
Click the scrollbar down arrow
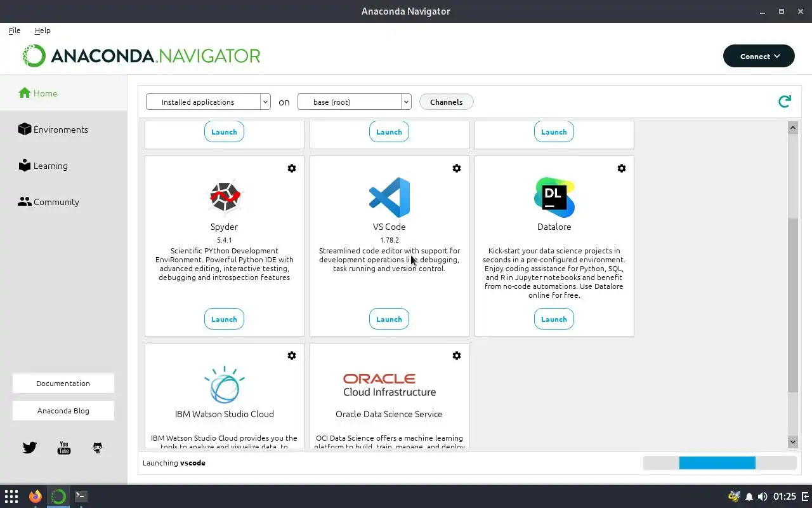click(x=793, y=441)
